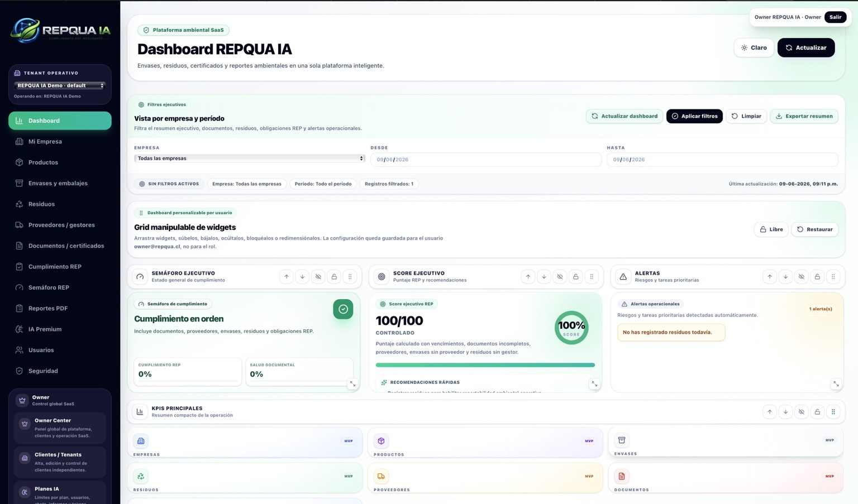
Task: Click the Hasta date field
Action: point(722,160)
